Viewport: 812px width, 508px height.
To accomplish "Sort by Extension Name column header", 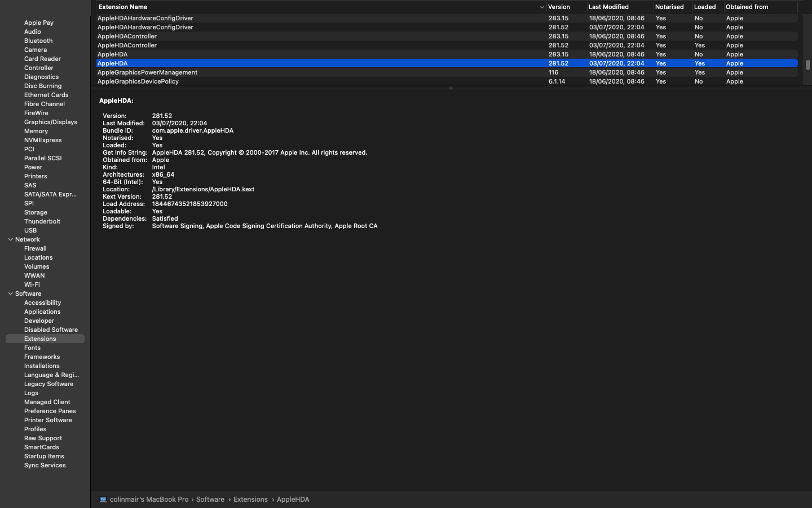I will pos(321,7).
